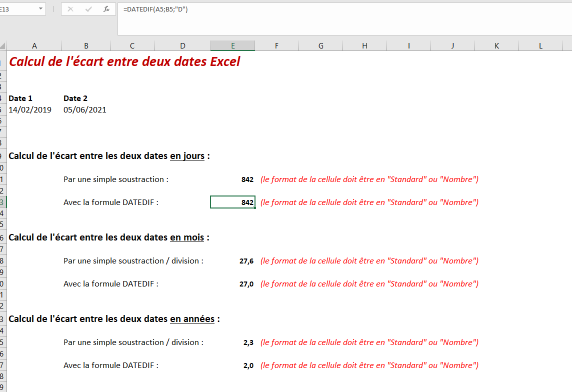Select column J header
Viewport: 572px width, 392px height.
click(x=452, y=46)
